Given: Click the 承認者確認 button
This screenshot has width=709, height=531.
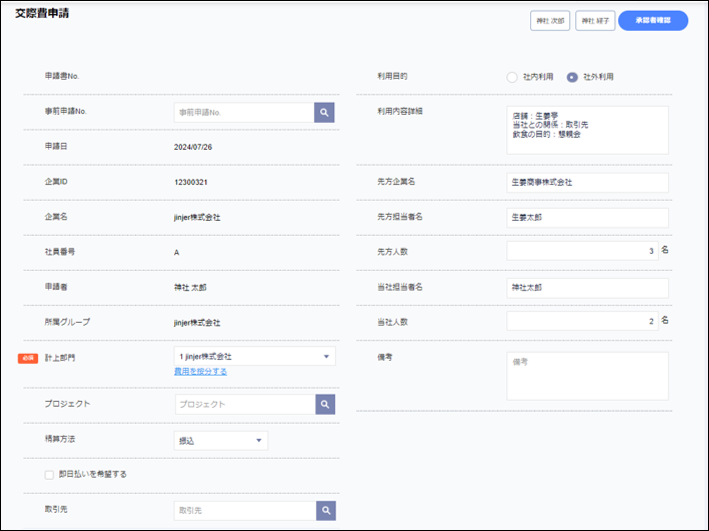Looking at the screenshot, I should pyautogui.click(x=652, y=20).
